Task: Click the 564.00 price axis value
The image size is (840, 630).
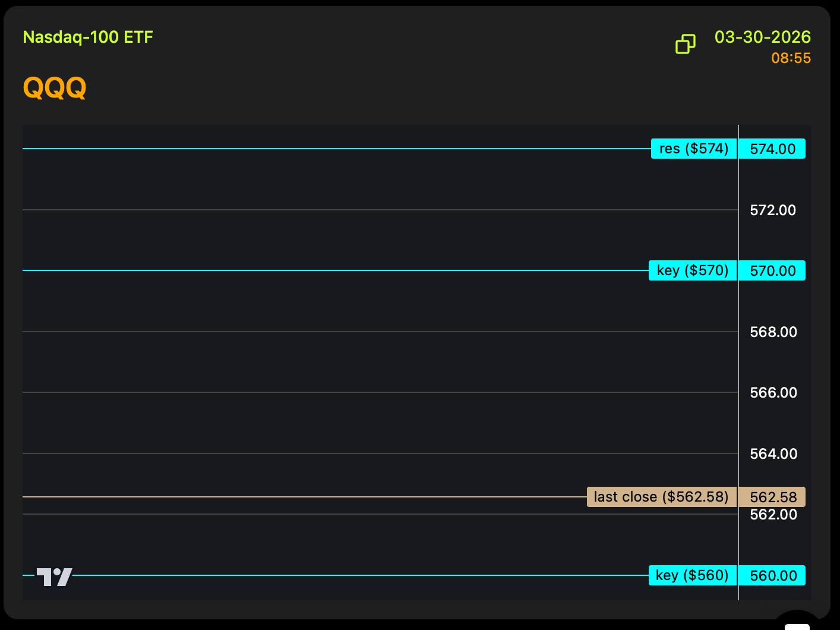Action: point(773,453)
